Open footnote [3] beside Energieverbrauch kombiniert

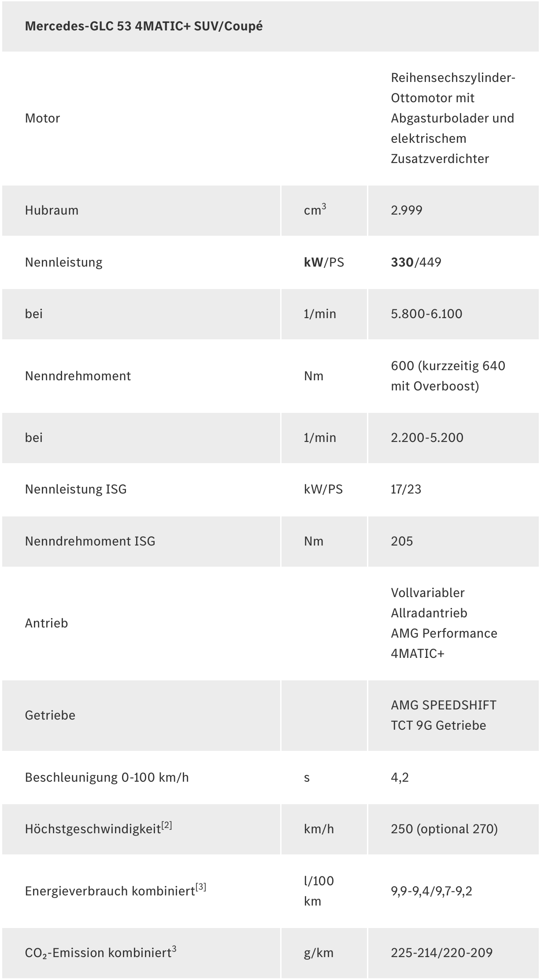pyautogui.click(x=200, y=887)
